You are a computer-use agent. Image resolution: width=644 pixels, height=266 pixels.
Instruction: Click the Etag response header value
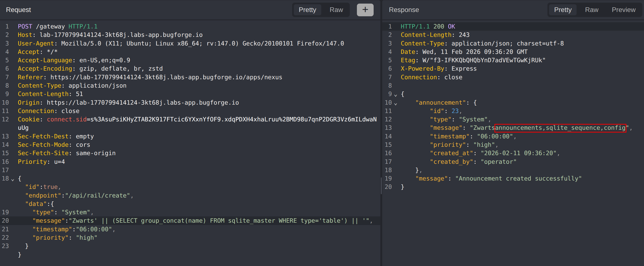click(x=484, y=60)
